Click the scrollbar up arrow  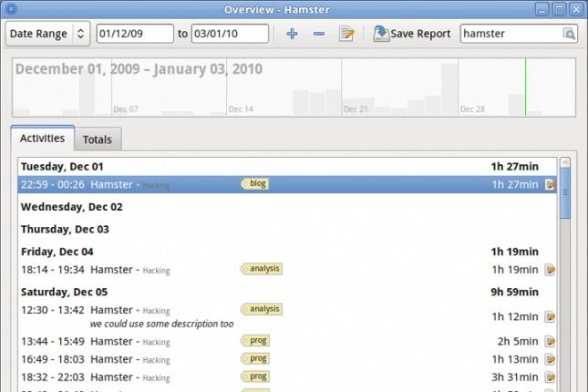[565, 162]
